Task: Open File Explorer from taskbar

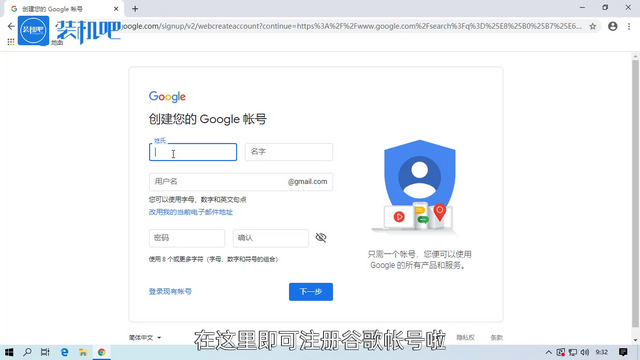Action: tap(83, 352)
